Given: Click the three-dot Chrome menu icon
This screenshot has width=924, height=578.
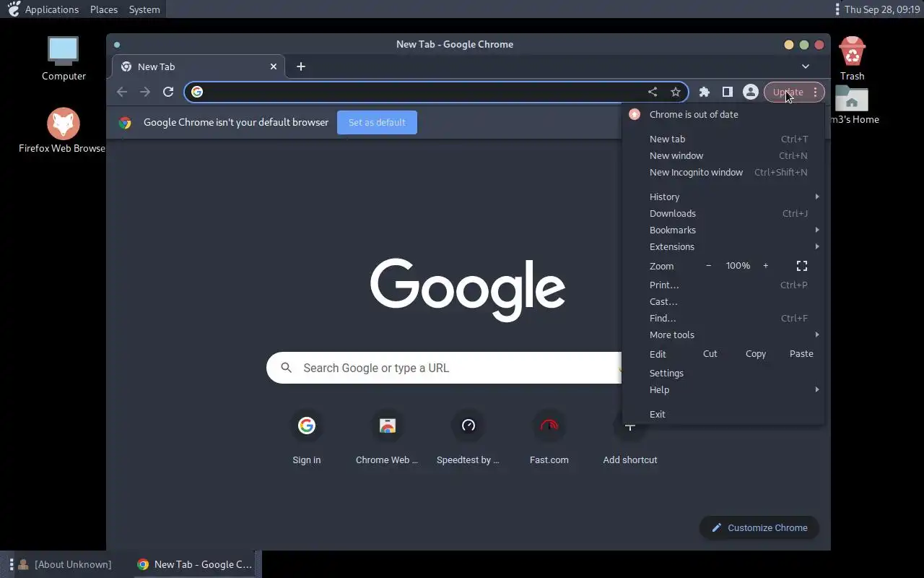Looking at the screenshot, I should click(815, 92).
